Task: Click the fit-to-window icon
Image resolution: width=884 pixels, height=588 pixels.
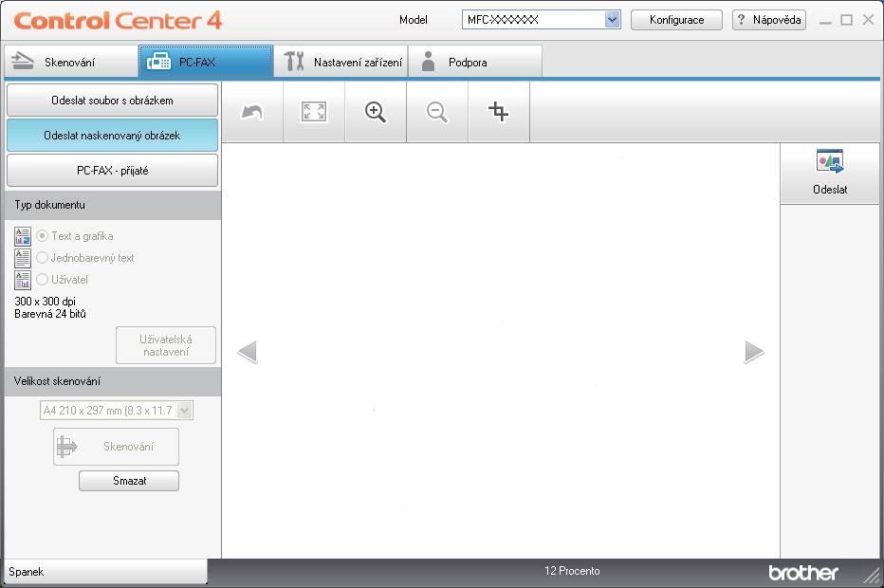Action: 313,112
